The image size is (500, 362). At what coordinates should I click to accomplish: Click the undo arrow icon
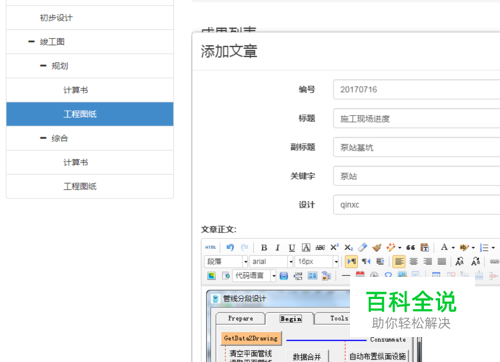(230, 248)
